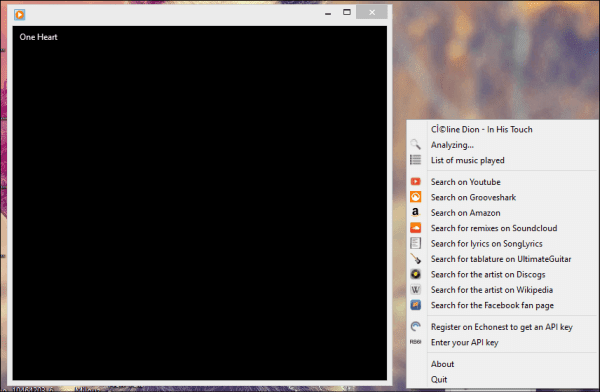Choose the Analyzing... menu entry

[x=502, y=145]
